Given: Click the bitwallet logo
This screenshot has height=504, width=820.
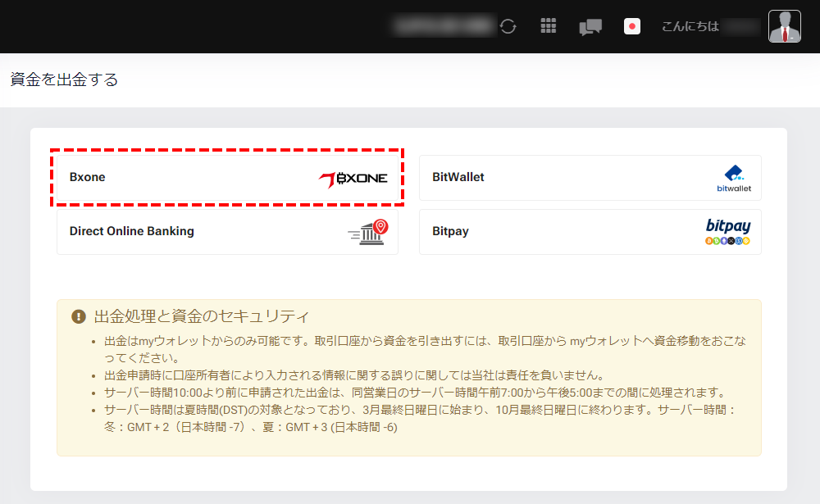Looking at the screenshot, I should coord(734,179).
